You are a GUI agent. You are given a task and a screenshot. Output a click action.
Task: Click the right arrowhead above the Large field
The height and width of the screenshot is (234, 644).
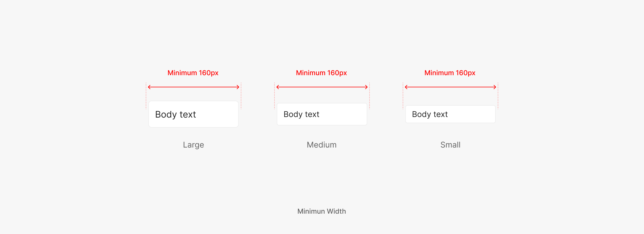(238, 87)
